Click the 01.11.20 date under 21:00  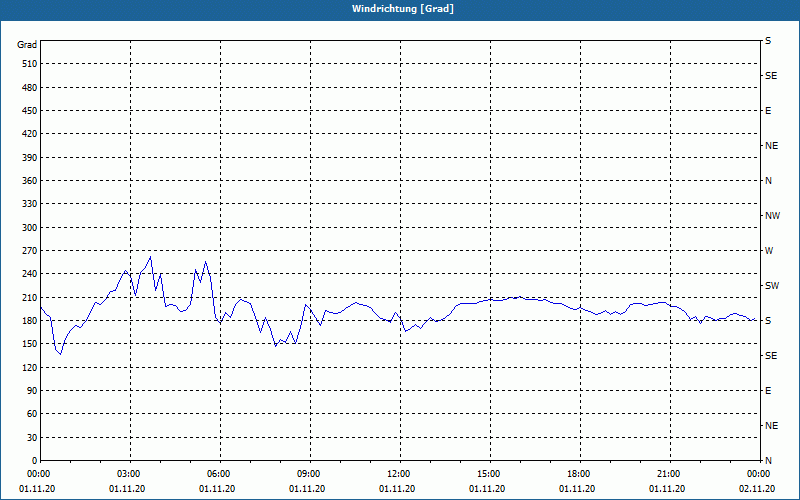pos(667,489)
